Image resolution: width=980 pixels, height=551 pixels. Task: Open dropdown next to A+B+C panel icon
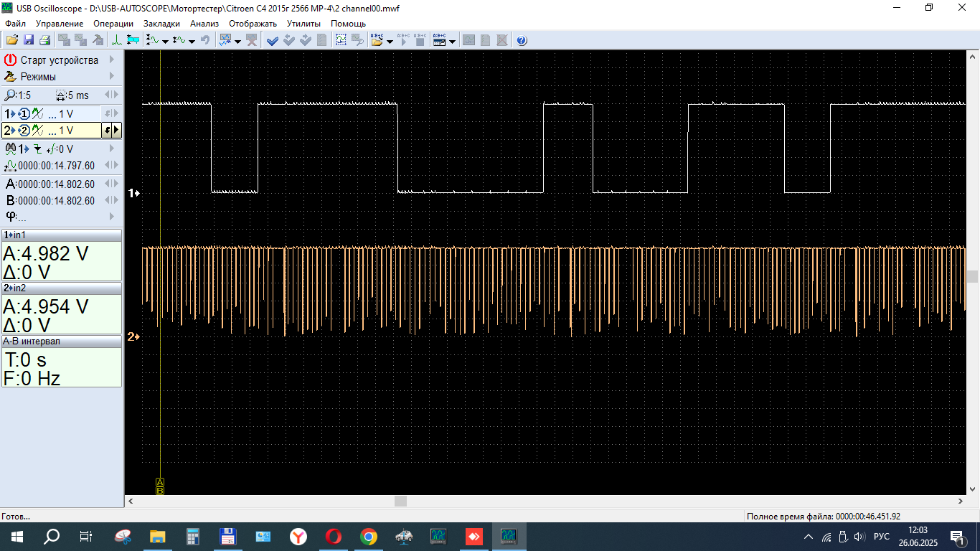coord(452,41)
